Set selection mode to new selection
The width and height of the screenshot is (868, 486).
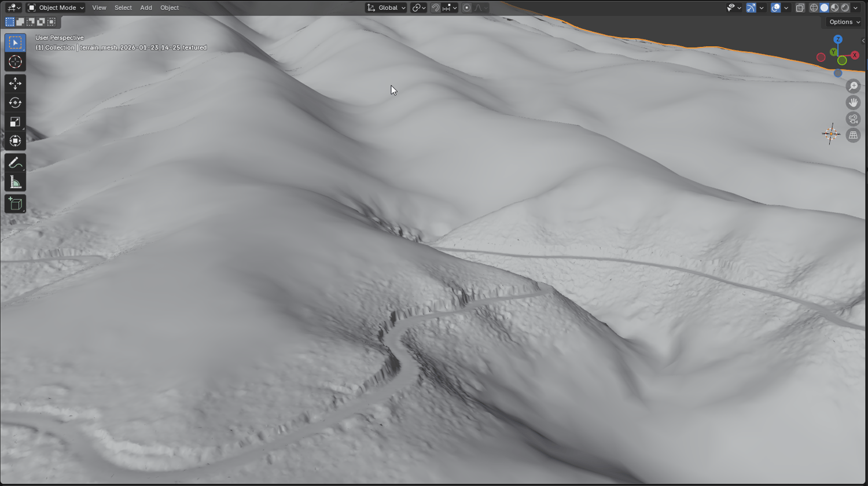[x=10, y=22]
